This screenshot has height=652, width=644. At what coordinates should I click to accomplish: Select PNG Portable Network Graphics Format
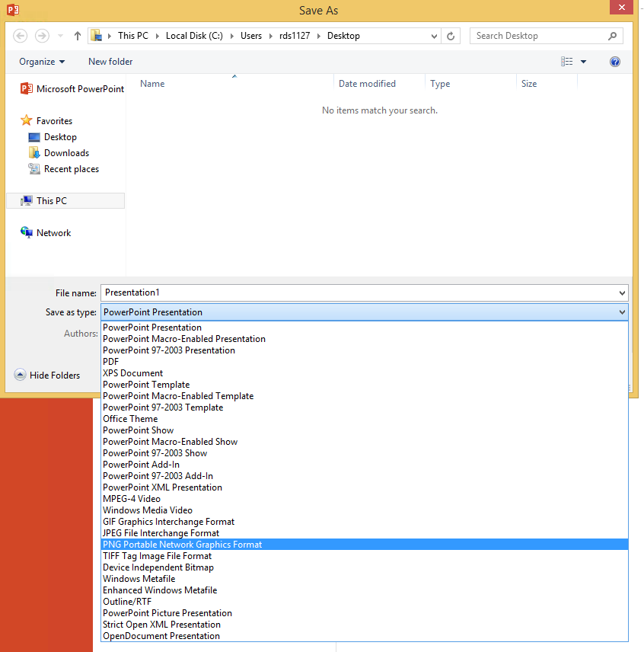click(x=182, y=545)
